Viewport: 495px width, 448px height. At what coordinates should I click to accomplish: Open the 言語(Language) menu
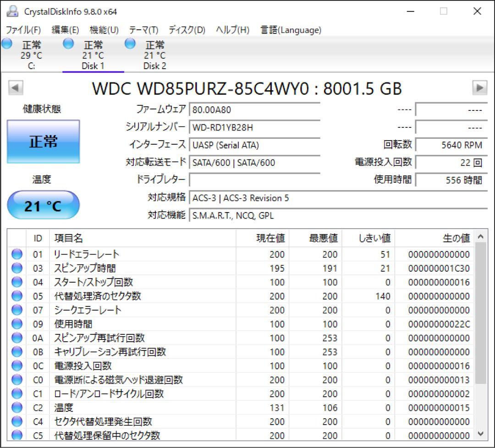tap(291, 30)
